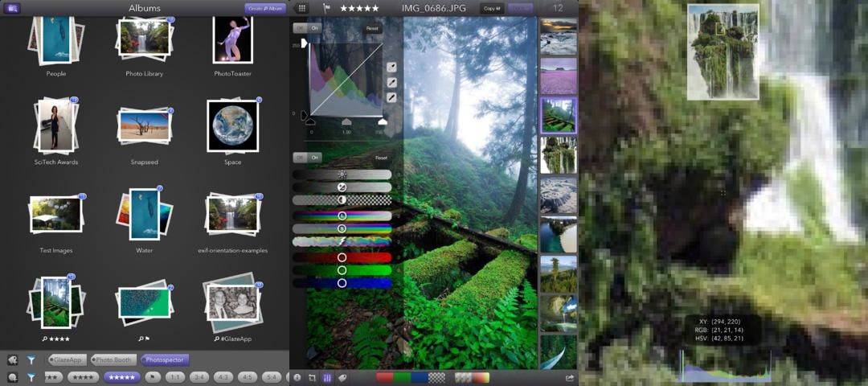Open the image info icon
Image resolution: width=868 pixels, height=386 pixels.
click(x=297, y=377)
